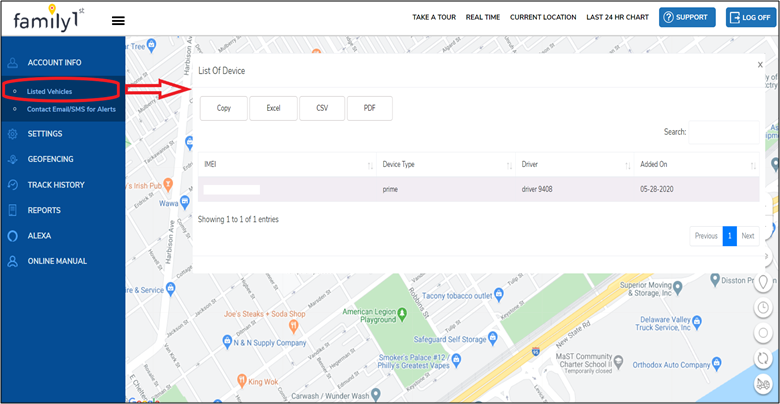
Task: Click the refresh arrows map button
Action: pos(763,358)
